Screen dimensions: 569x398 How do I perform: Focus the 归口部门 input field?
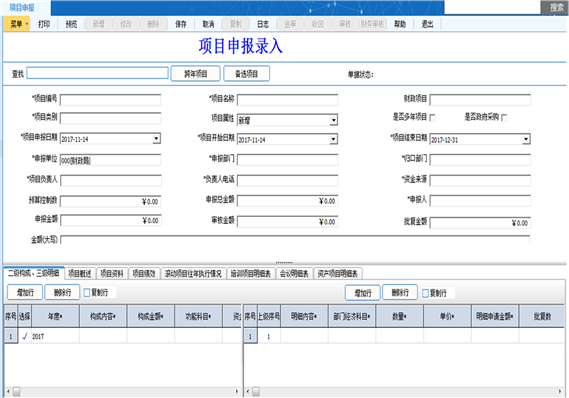[x=480, y=160]
